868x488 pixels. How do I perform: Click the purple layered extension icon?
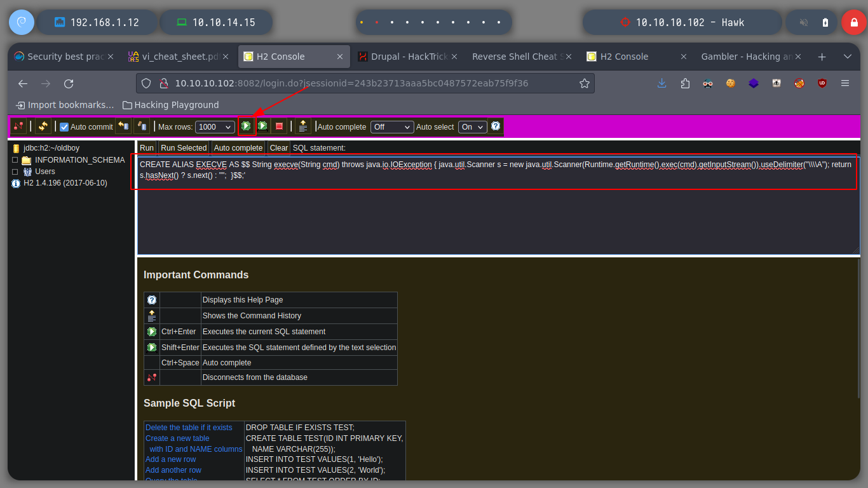click(754, 83)
